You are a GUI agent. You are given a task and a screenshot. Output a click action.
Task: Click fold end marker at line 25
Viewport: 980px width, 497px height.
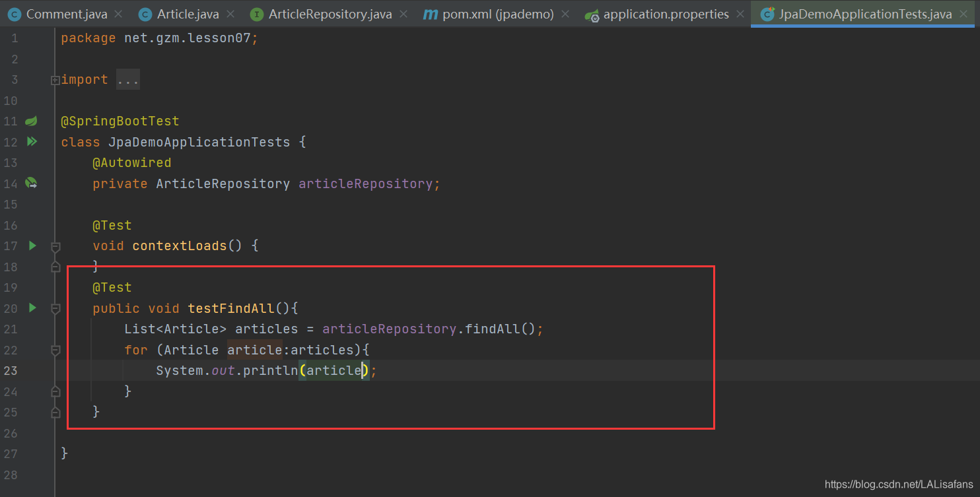(55, 412)
